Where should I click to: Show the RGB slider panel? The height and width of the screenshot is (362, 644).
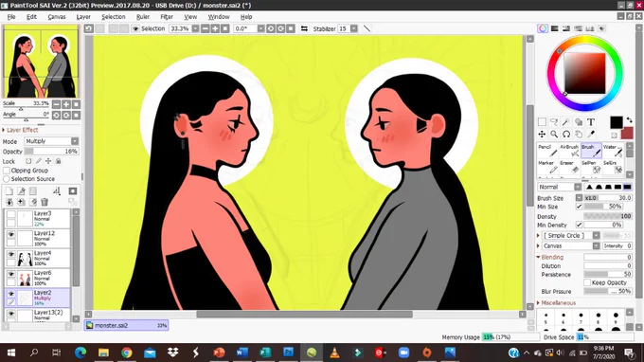[554, 28]
